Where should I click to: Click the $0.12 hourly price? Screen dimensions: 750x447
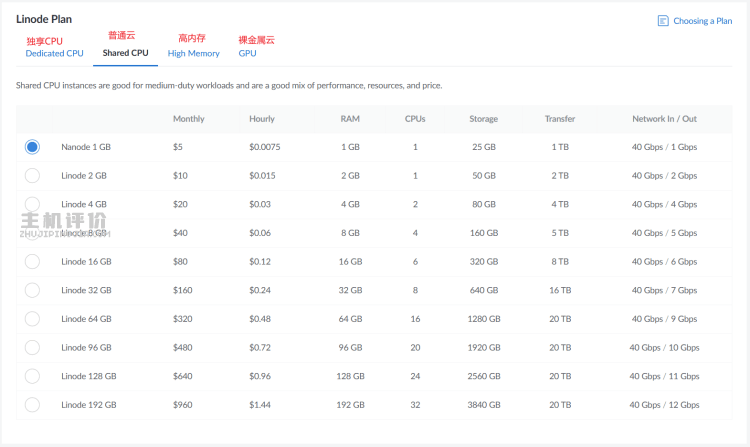[x=260, y=262]
